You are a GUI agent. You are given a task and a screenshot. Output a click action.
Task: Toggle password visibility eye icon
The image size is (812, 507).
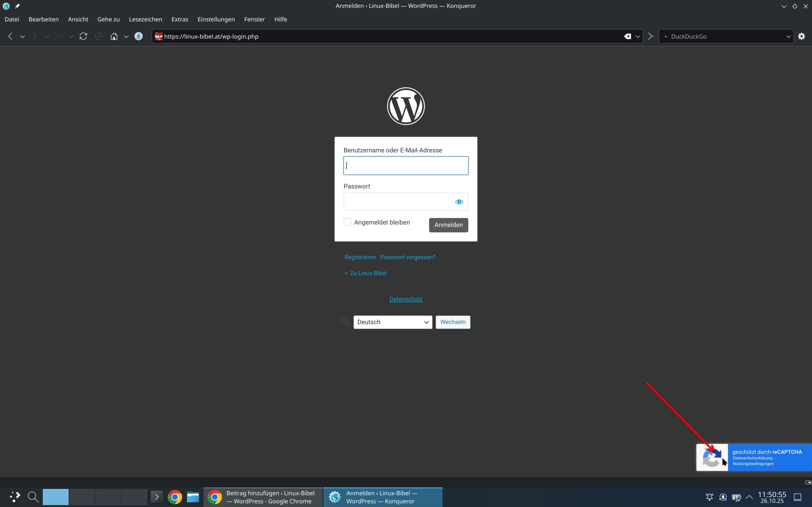pos(459,202)
